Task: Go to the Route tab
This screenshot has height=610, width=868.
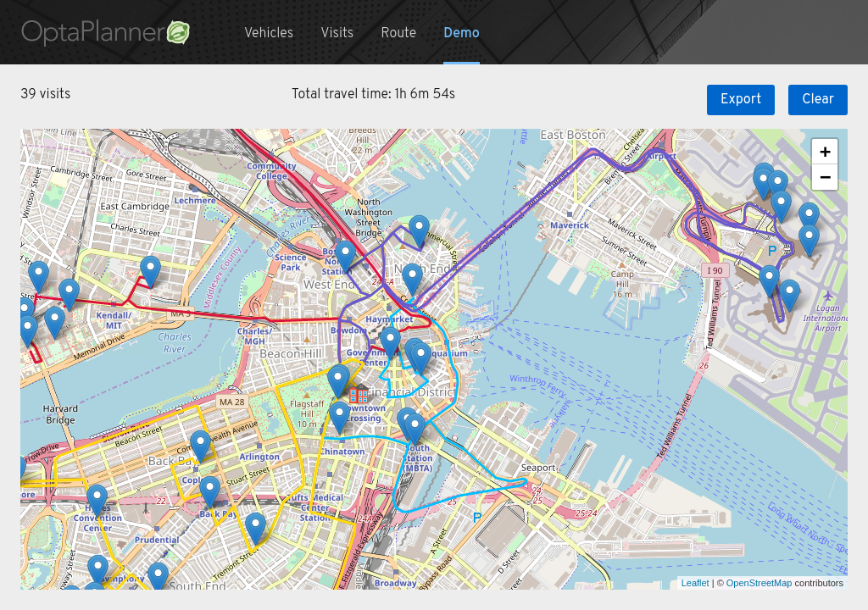Action: click(398, 33)
